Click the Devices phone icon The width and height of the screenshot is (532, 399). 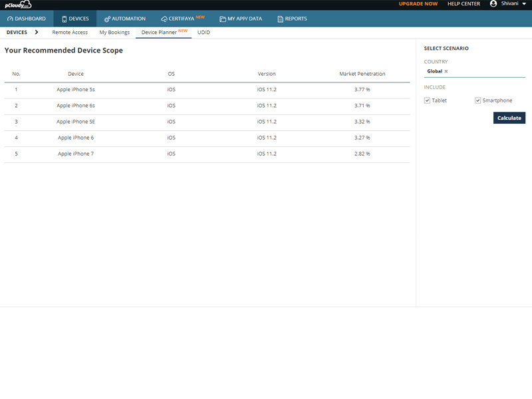point(64,19)
